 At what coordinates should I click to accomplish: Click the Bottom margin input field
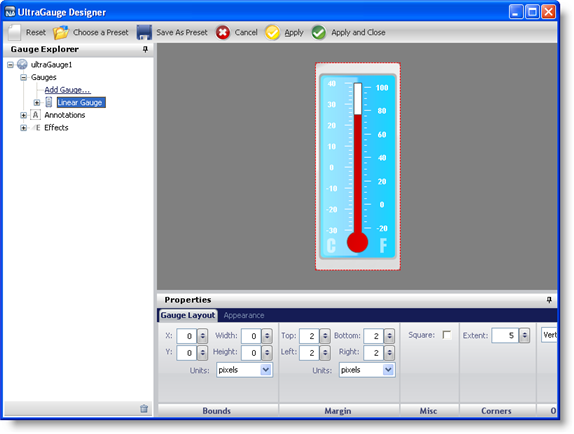click(374, 336)
